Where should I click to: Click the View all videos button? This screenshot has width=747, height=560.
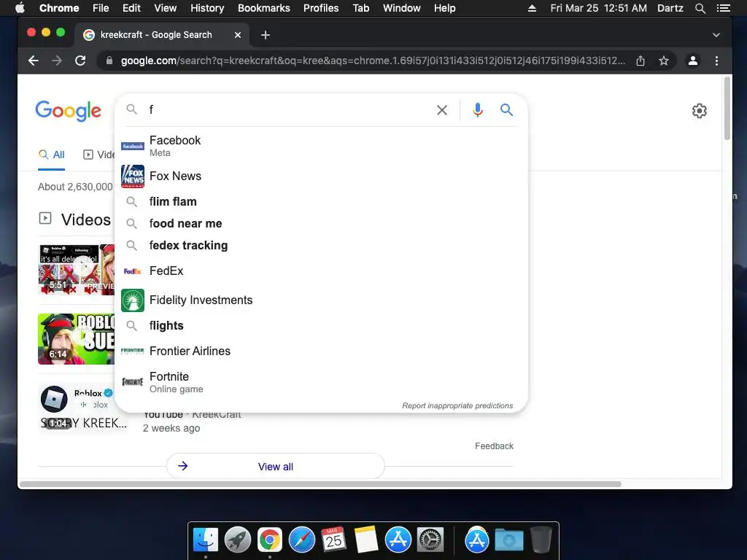[275, 467]
